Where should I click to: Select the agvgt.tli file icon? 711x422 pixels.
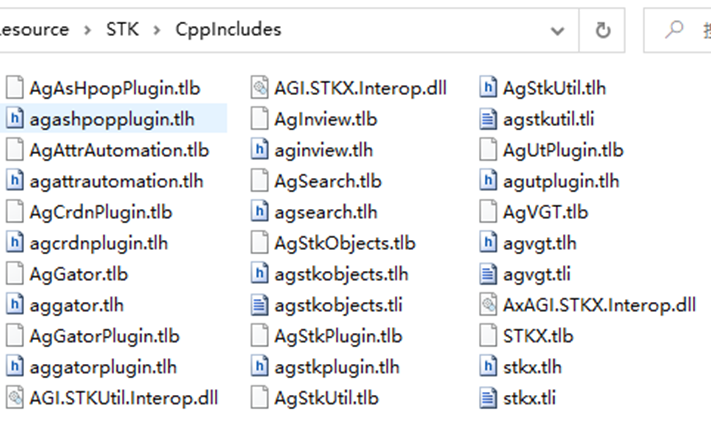point(488,273)
